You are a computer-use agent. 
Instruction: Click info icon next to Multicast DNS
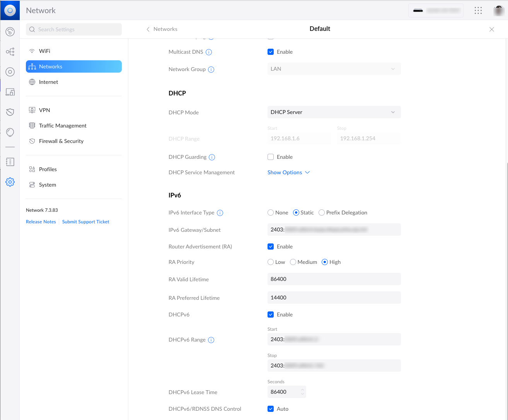tap(209, 52)
